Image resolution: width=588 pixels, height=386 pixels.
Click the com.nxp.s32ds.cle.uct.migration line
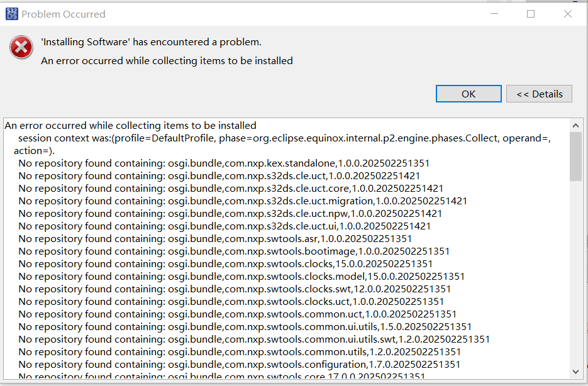243,201
